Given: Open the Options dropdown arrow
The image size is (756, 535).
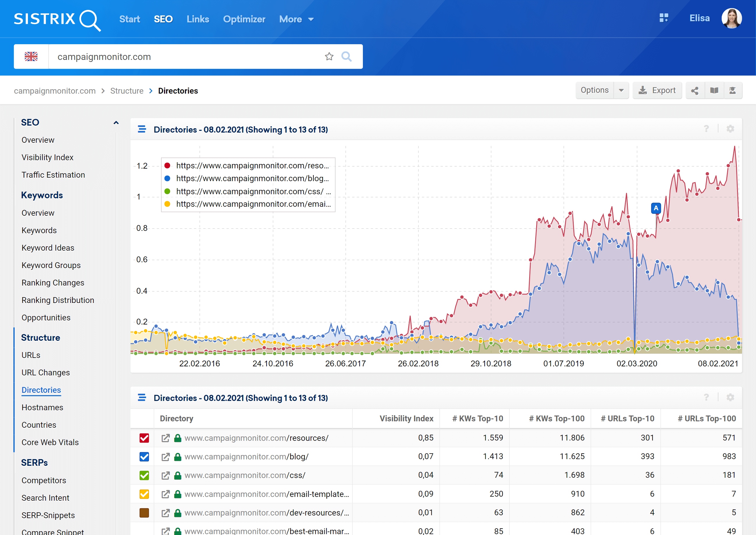Looking at the screenshot, I should pyautogui.click(x=621, y=91).
